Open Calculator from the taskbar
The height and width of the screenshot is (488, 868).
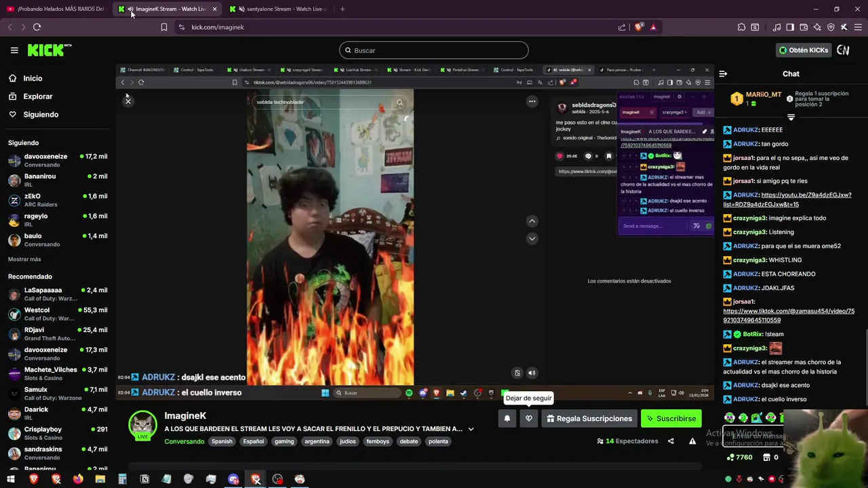click(x=122, y=479)
